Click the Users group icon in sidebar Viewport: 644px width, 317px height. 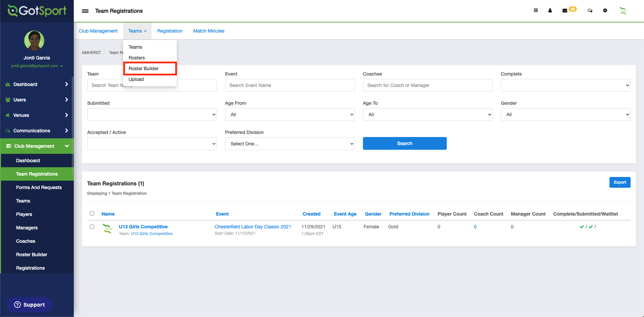(8, 100)
